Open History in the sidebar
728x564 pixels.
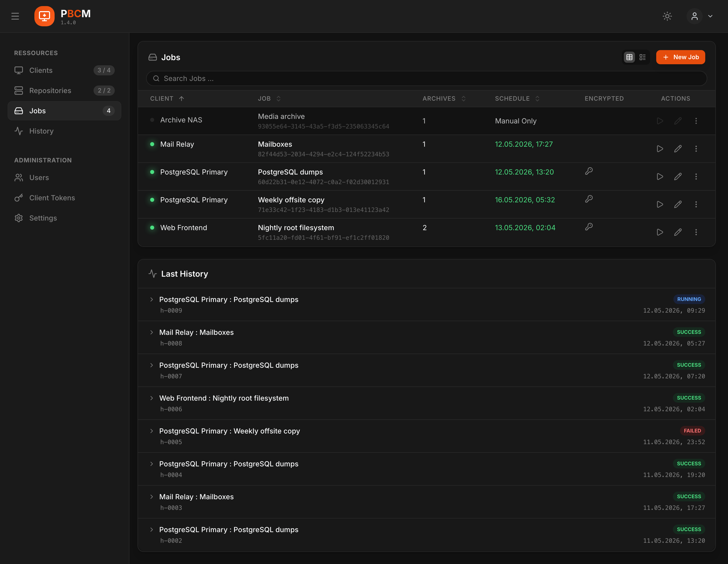pyautogui.click(x=64, y=131)
